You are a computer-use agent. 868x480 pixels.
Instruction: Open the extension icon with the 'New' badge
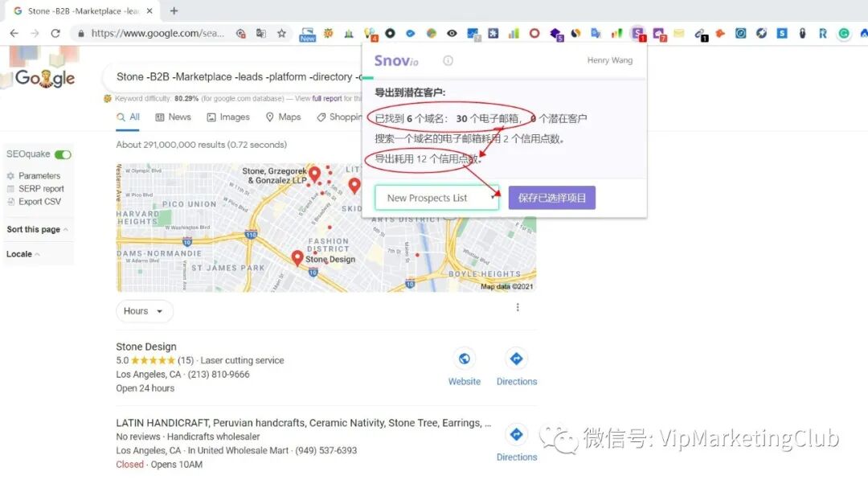pyautogui.click(x=307, y=35)
